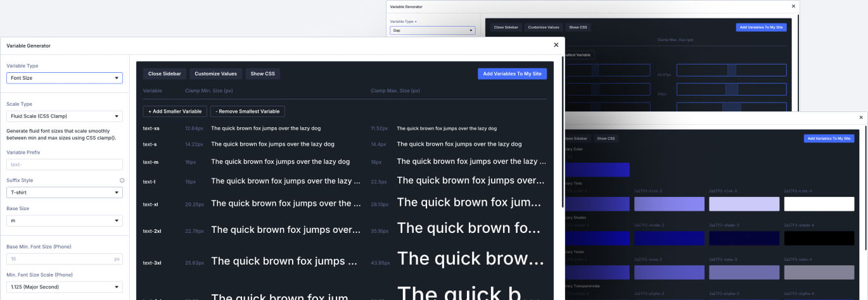Click + Add Smaller Variable
Screen dimensions: 868x300
(175, 111)
